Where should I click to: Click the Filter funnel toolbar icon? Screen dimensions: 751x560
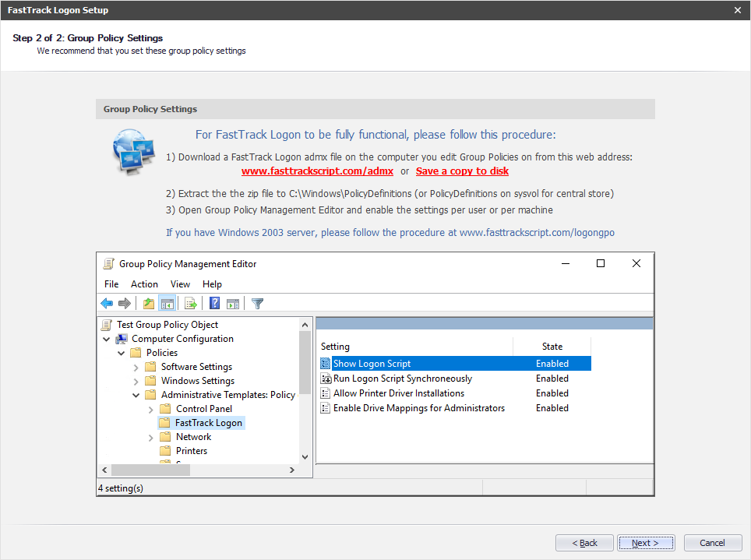[x=257, y=304]
